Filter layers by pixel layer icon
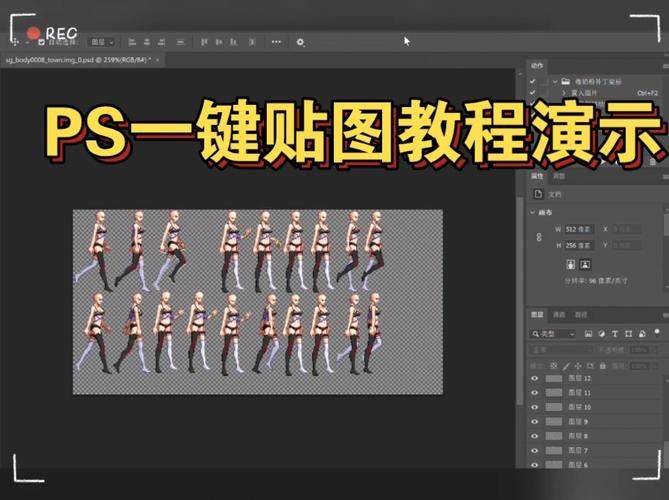The height and width of the screenshot is (500, 669). [x=588, y=334]
